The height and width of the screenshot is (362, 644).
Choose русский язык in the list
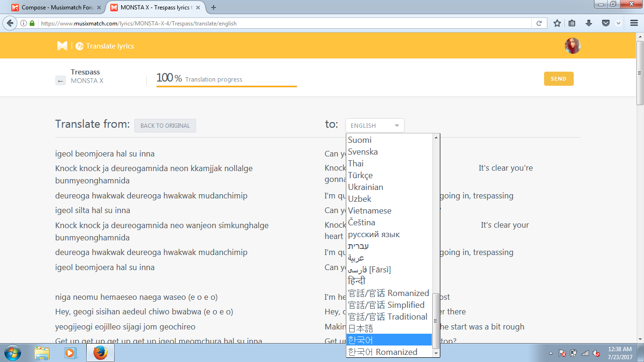click(389, 234)
